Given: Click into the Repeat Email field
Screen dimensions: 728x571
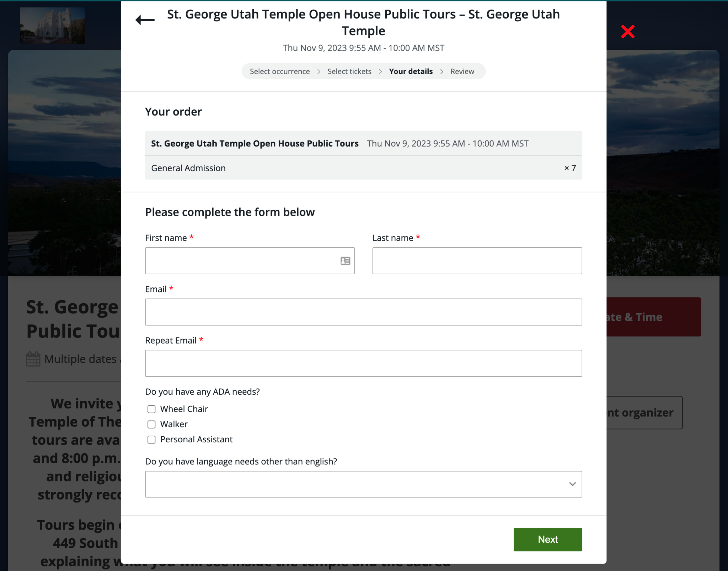Looking at the screenshot, I should [x=363, y=363].
